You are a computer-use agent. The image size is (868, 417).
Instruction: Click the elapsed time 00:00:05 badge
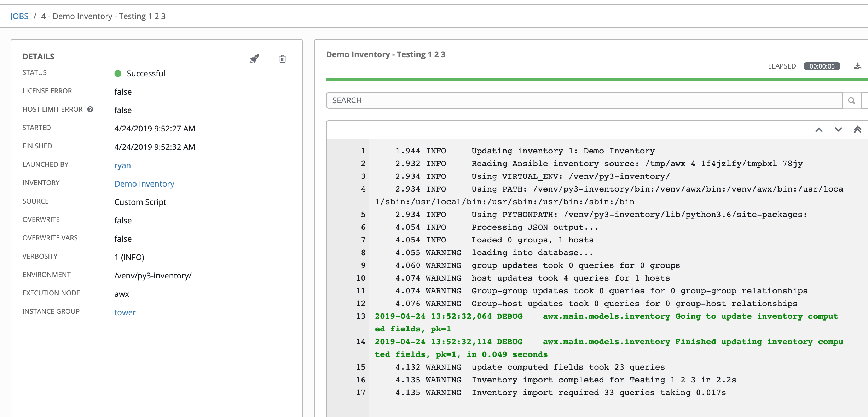pyautogui.click(x=822, y=66)
